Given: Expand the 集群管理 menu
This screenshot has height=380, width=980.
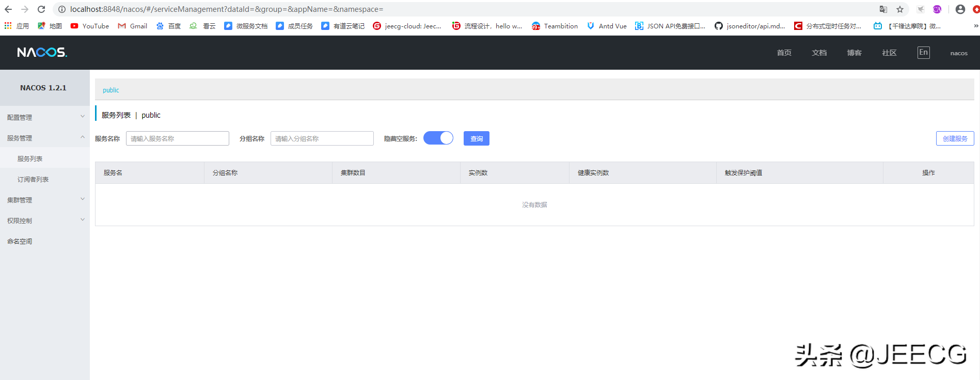Looking at the screenshot, I should click(x=45, y=200).
